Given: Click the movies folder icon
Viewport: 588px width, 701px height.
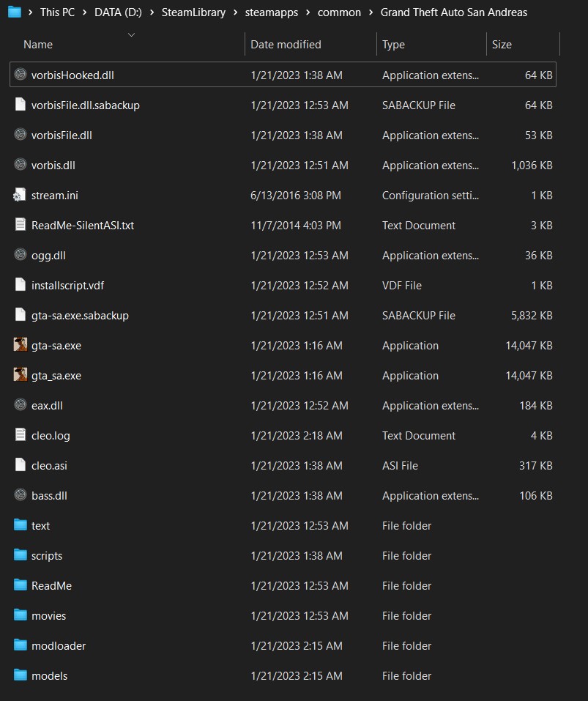Looking at the screenshot, I should (x=20, y=615).
